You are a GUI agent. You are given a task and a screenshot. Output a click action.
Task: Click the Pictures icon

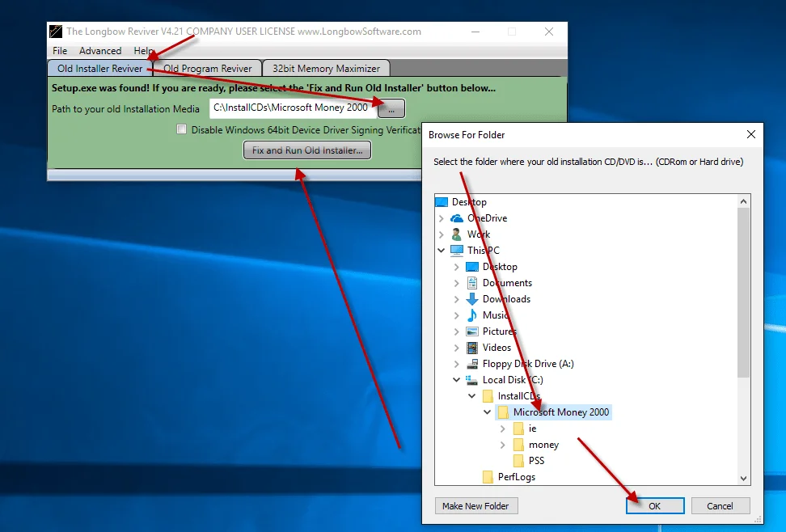click(472, 331)
